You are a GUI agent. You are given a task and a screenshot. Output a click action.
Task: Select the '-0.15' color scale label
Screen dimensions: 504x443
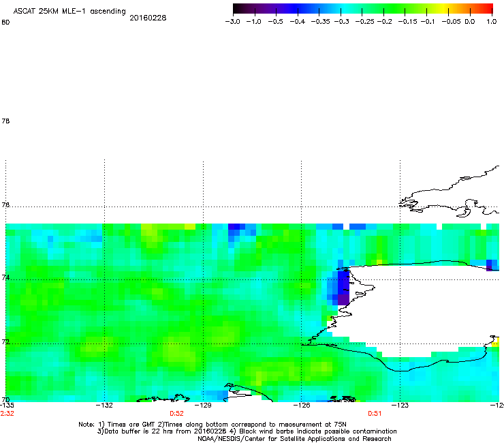click(407, 22)
